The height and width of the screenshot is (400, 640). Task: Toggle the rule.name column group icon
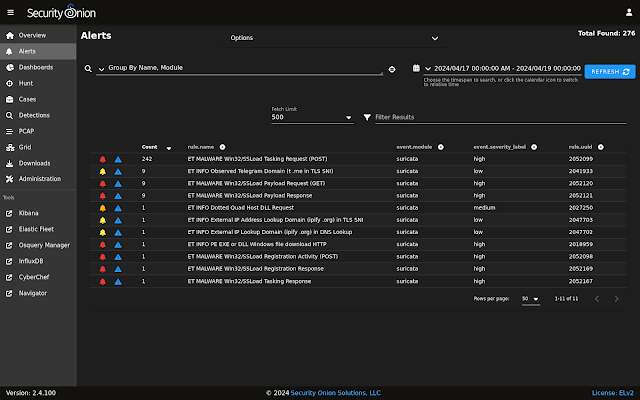click(222, 147)
